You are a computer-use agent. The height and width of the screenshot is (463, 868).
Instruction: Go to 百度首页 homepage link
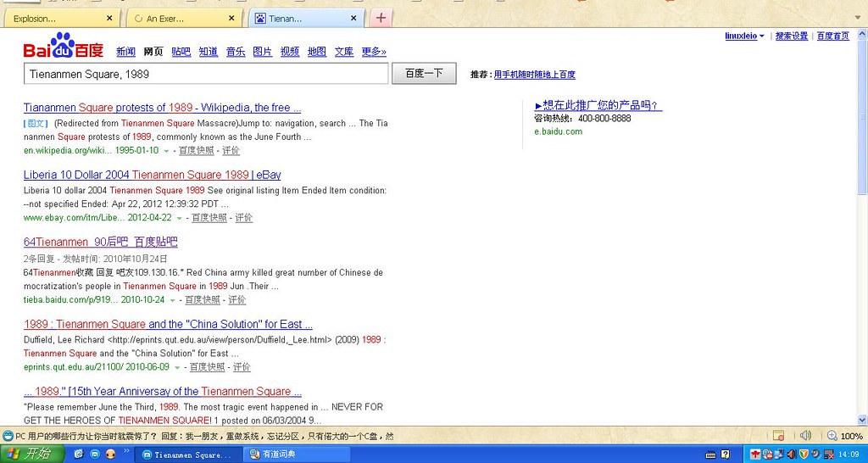click(832, 36)
